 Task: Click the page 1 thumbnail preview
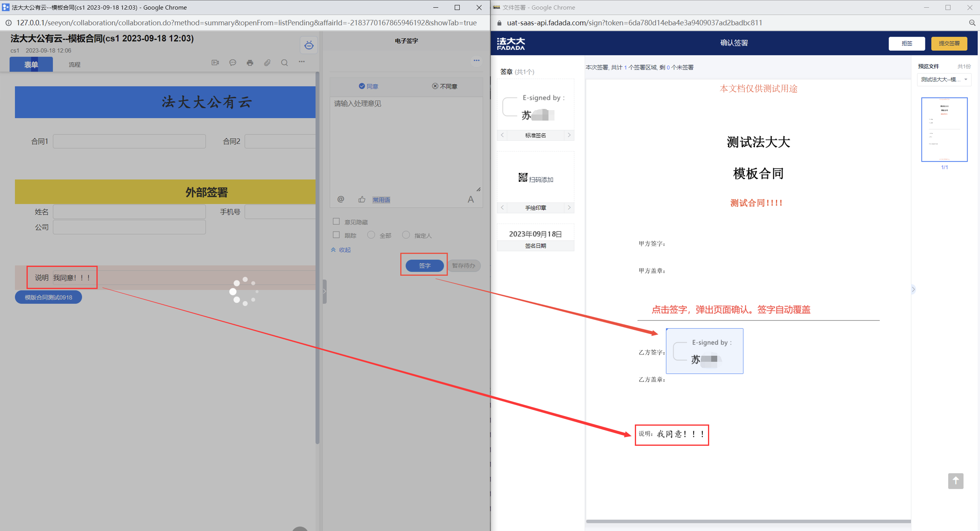tap(944, 129)
